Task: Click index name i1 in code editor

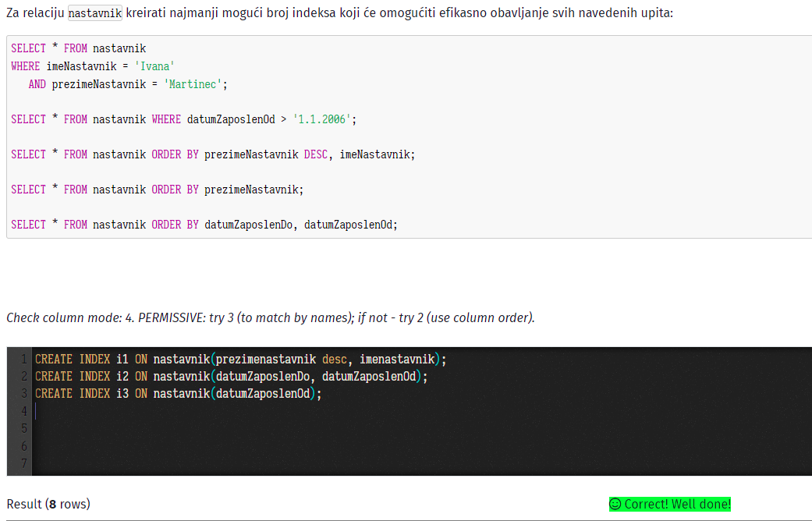Action: click(122, 359)
